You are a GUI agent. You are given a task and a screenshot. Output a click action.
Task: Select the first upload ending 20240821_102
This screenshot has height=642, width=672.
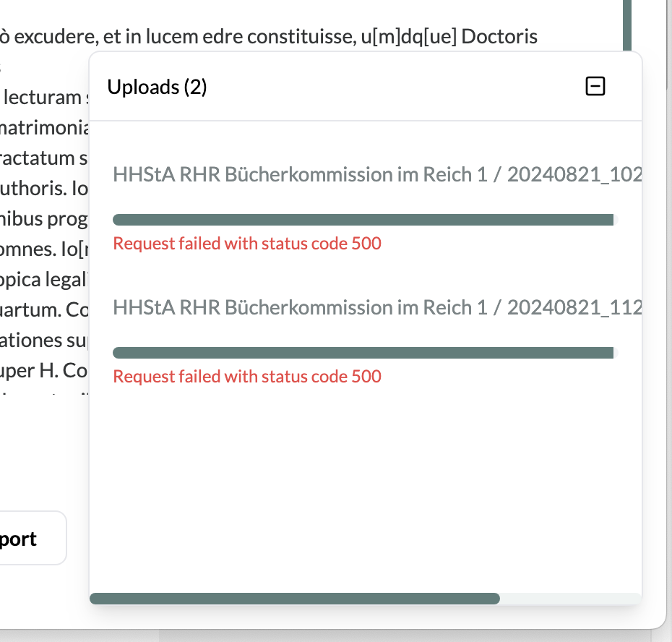coord(377,174)
